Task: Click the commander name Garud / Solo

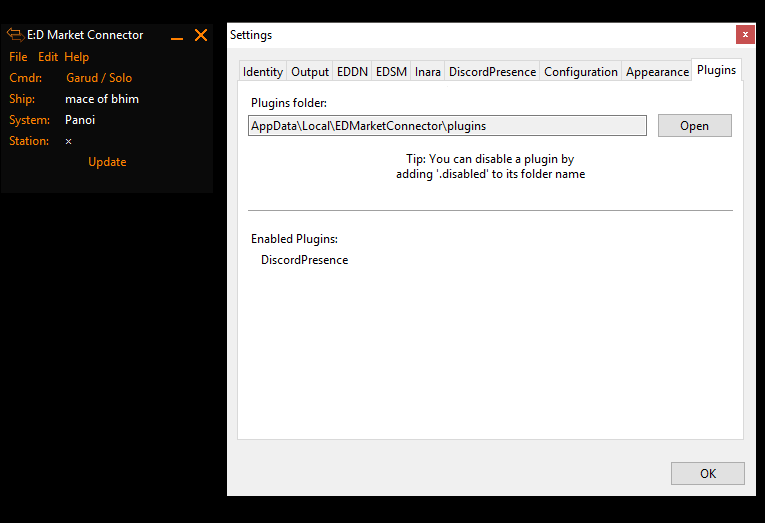Action: tap(99, 78)
